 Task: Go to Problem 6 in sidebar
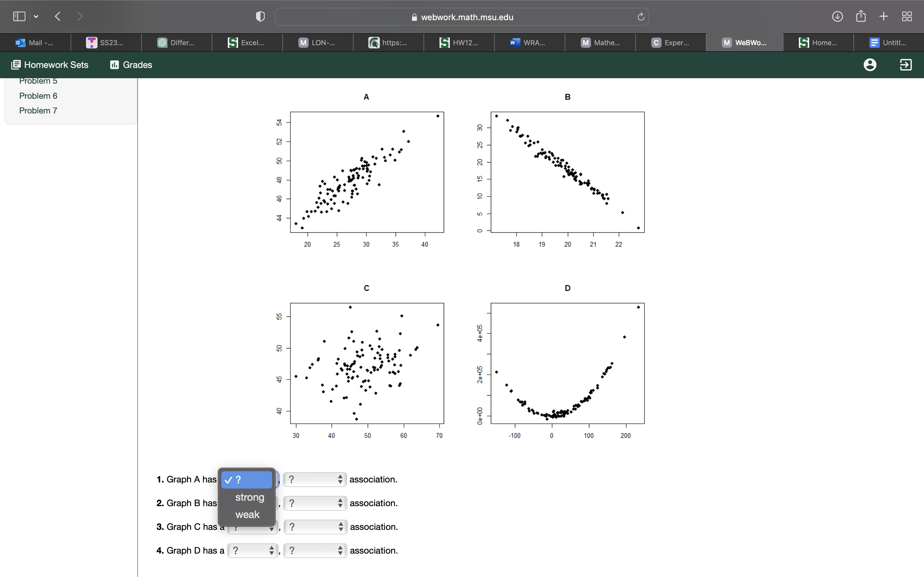point(38,96)
